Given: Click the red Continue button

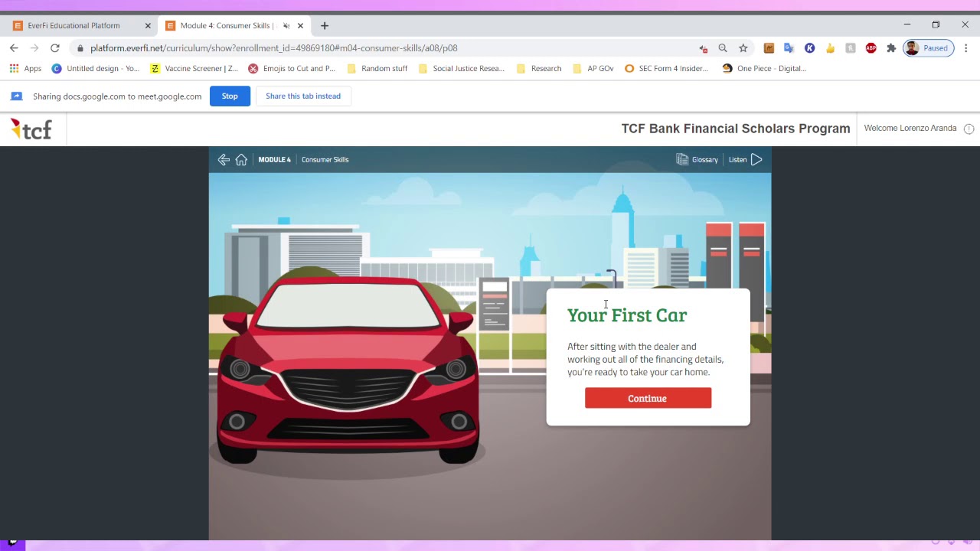Looking at the screenshot, I should [x=648, y=398].
